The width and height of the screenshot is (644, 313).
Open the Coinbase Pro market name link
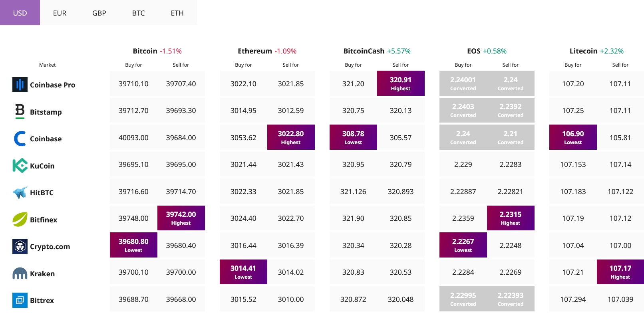pos(52,85)
